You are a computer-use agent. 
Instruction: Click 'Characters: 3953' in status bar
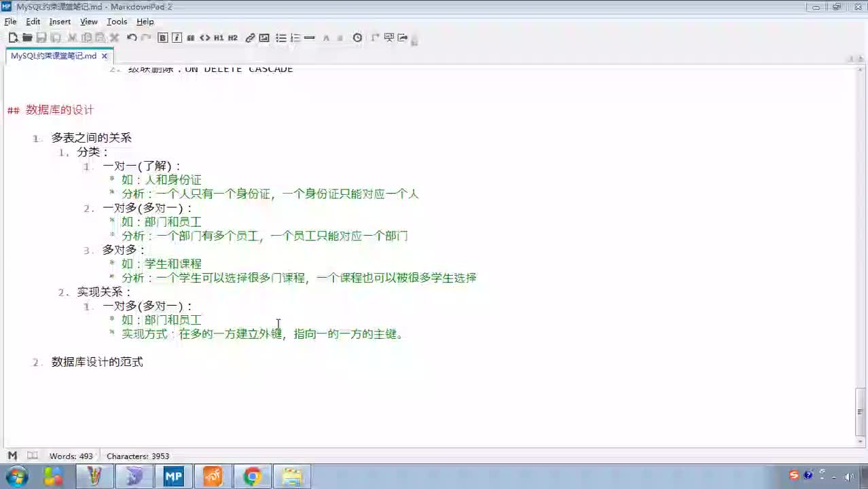click(138, 456)
